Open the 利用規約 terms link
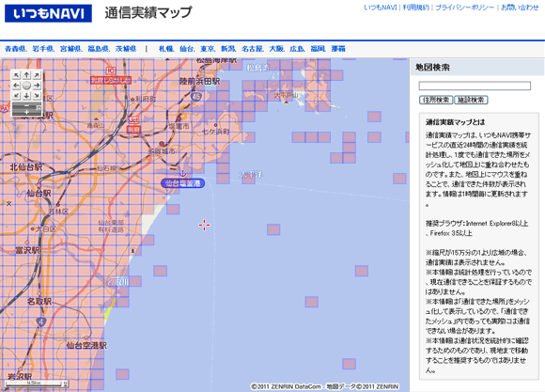 tap(415, 8)
